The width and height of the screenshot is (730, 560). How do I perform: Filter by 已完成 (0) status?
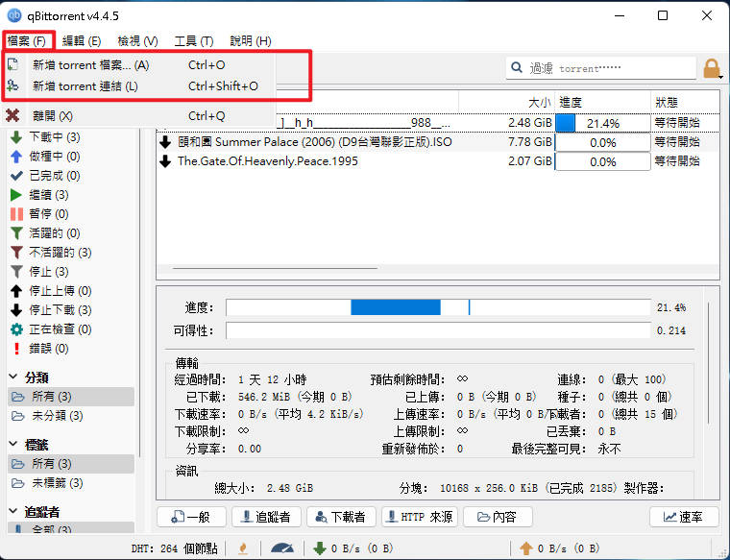[x=55, y=176]
